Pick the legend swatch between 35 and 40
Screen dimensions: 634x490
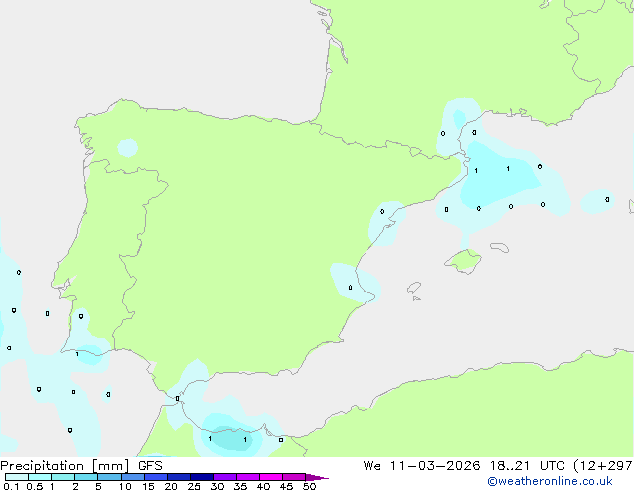pyautogui.click(x=248, y=477)
